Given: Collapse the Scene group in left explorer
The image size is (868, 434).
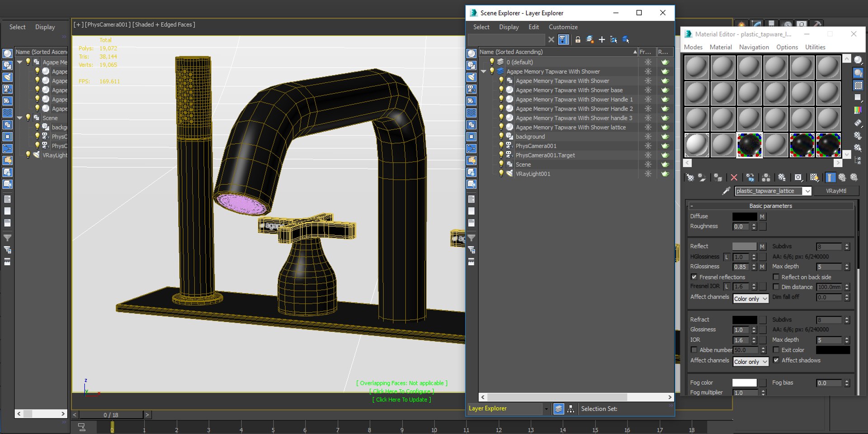Looking at the screenshot, I should (19, 118).
